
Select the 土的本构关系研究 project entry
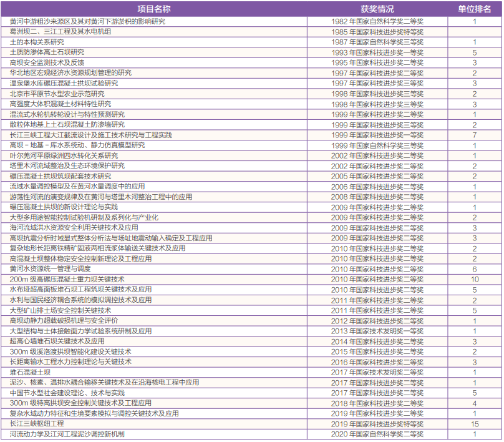click(37, 42)
